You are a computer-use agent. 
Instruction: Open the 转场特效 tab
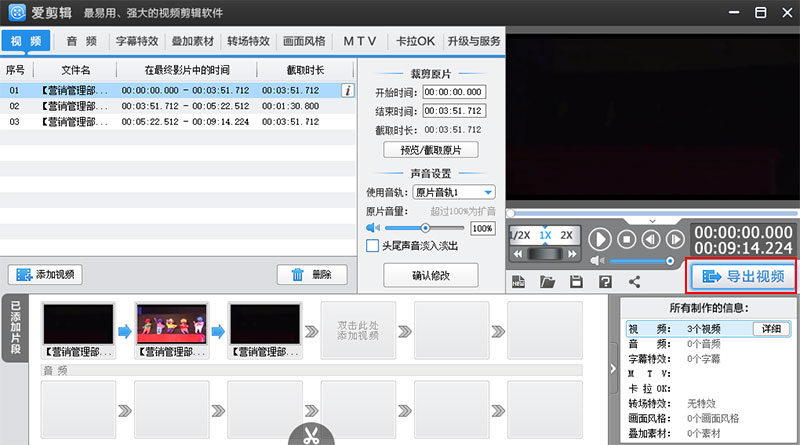tap(246, 41)
